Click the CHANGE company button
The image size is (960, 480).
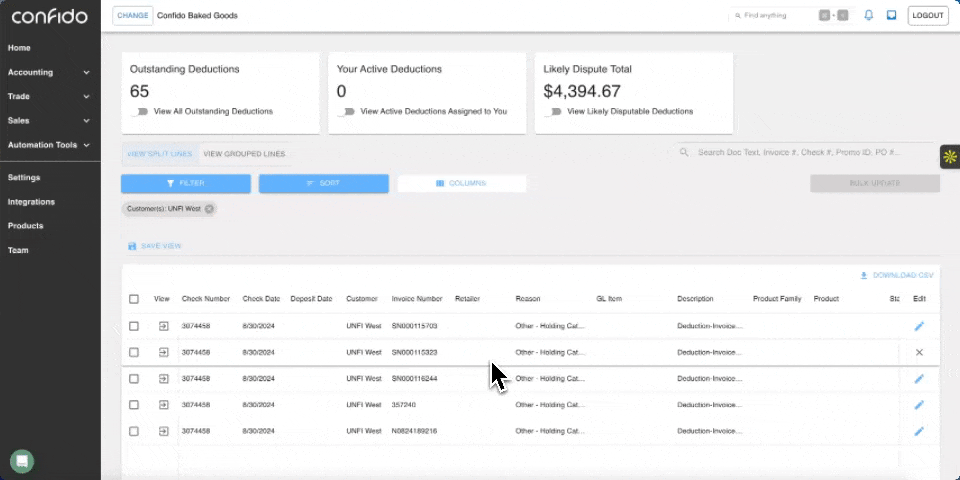[133, 16]
